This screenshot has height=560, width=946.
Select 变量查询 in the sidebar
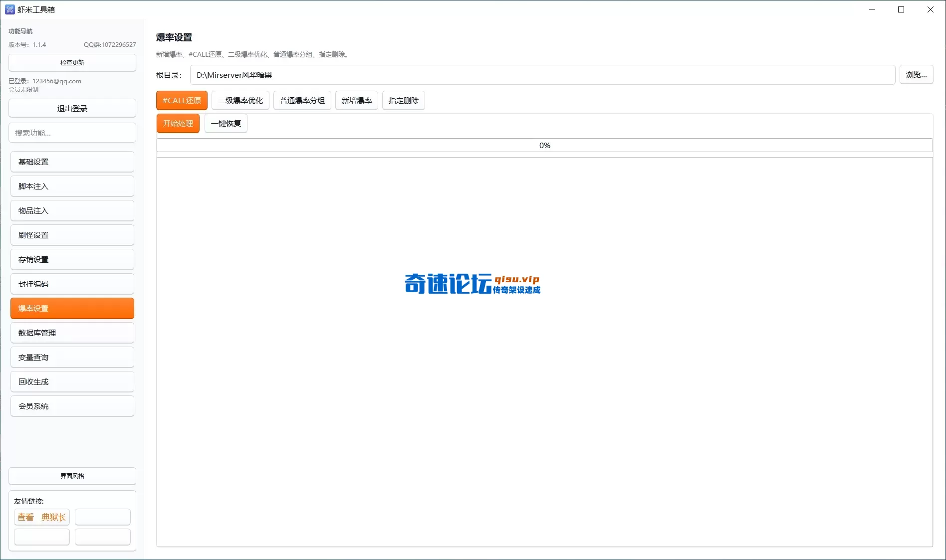(72, 357)
